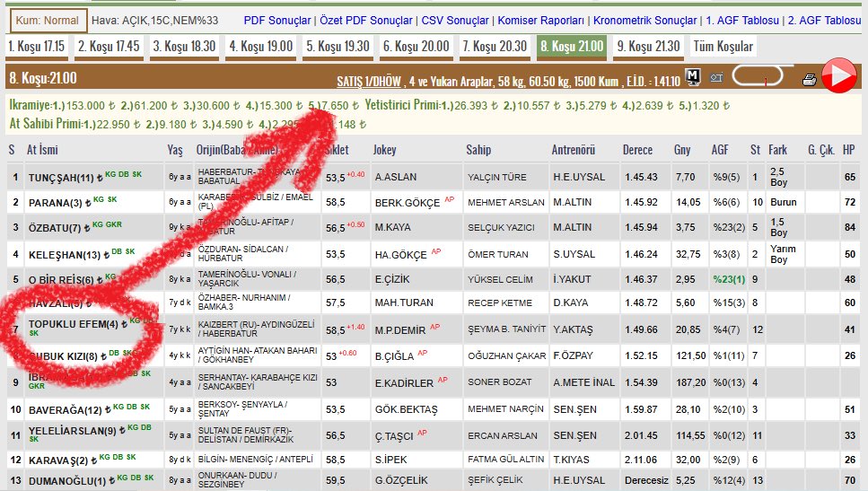The width and height of the screenshot is (868, 491).
Task: Open horse DUMANOĞLU(1)
Action: (67, 482)
